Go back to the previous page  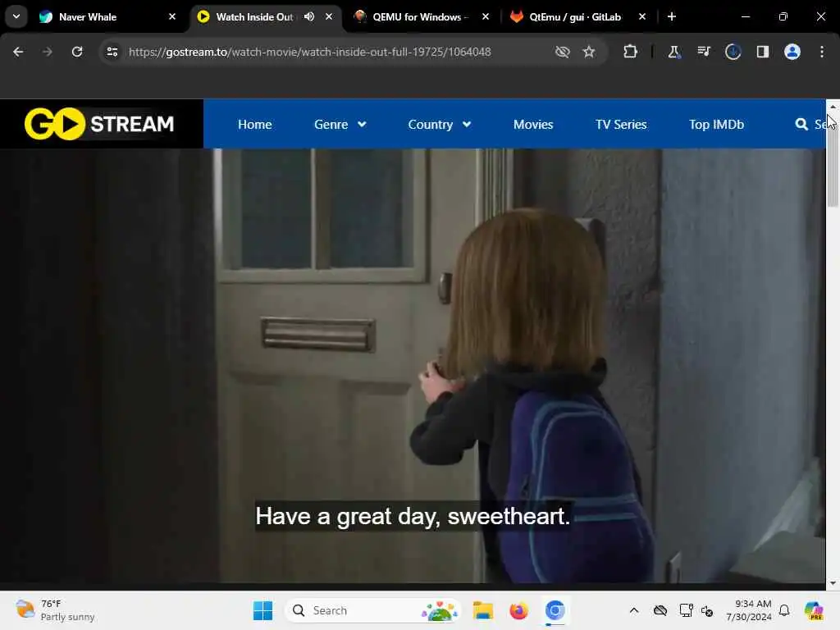18,52
